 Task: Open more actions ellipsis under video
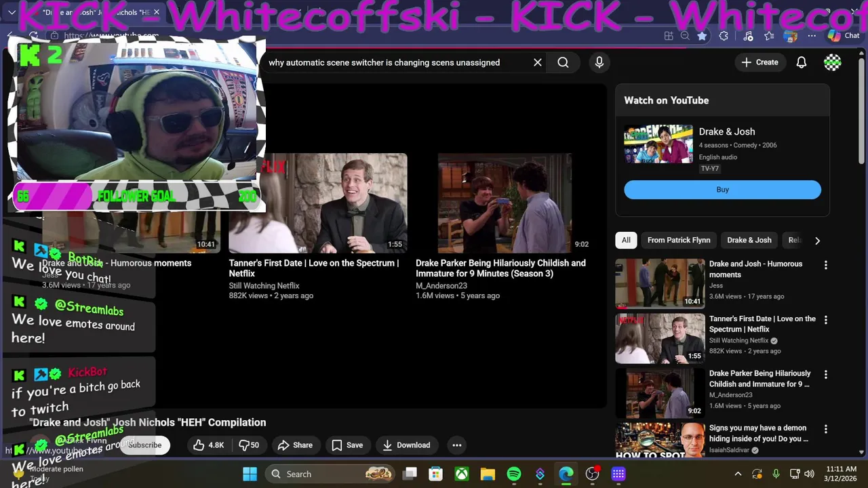coord(457,445)
